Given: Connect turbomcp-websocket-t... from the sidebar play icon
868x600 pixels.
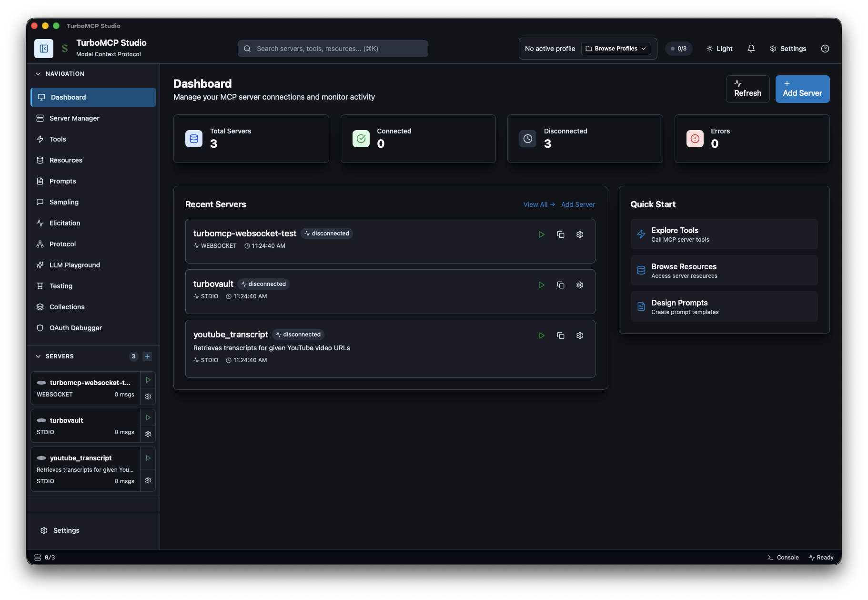Looking at the screenshot, I should tap(148, 380).
